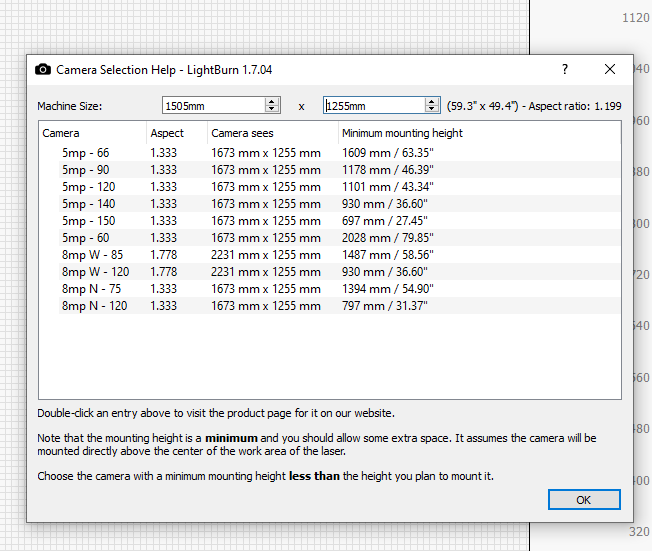
Task: Click aspect 1.778 in 8mp W - 85 row
Action: point(163,255)
